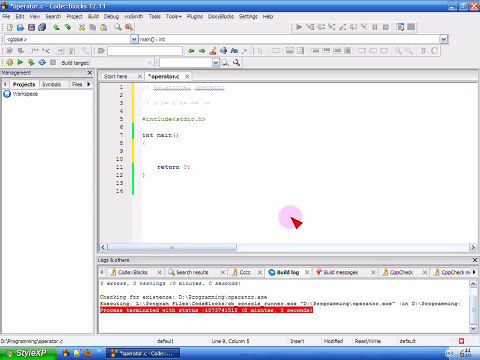
Task: Click the Build and run icon
Action: (x=31, y=62)
